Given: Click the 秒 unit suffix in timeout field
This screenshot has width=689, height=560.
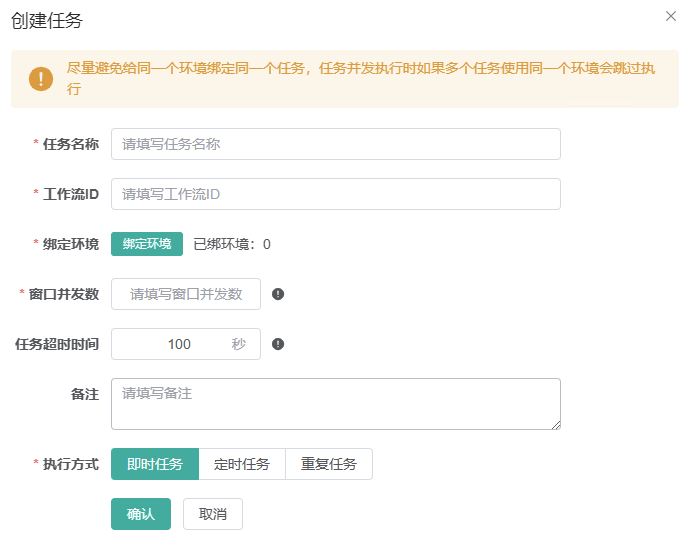Looking at the screenshot, I should [x=238, y=344].
